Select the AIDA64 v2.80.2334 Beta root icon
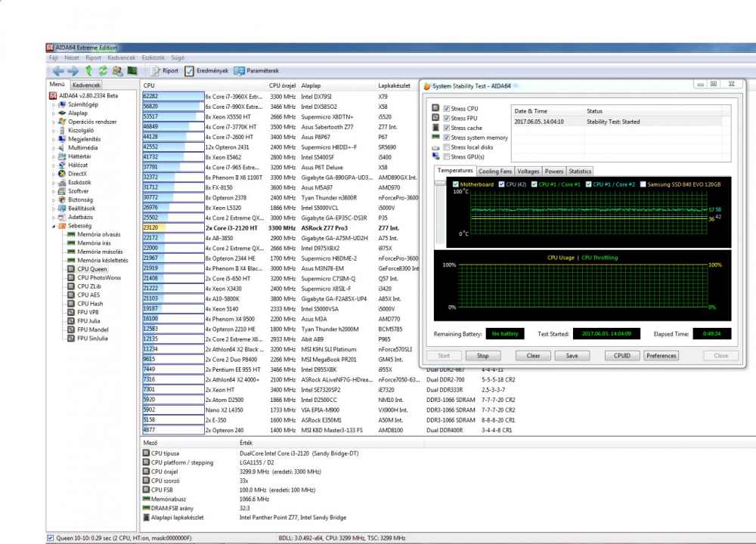756x544 pixels. 53,96
